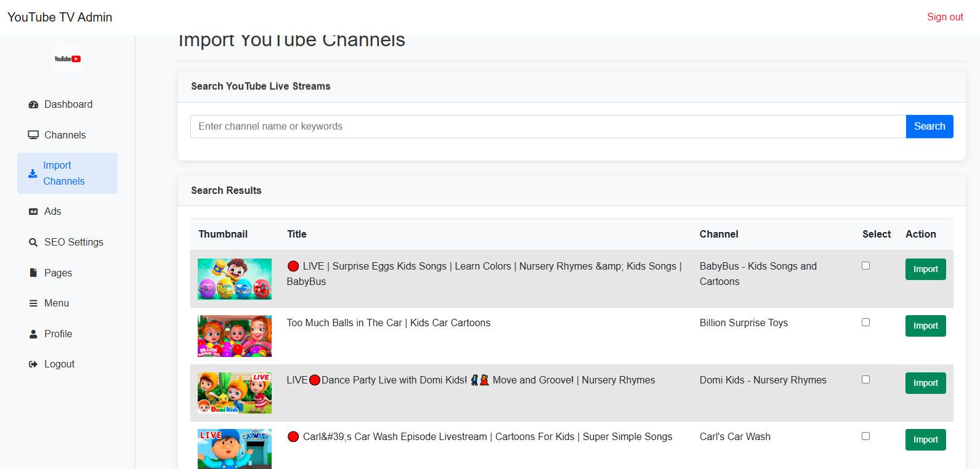Click the Channels monitor icon
980x469 pixels.
coord(33,135)
